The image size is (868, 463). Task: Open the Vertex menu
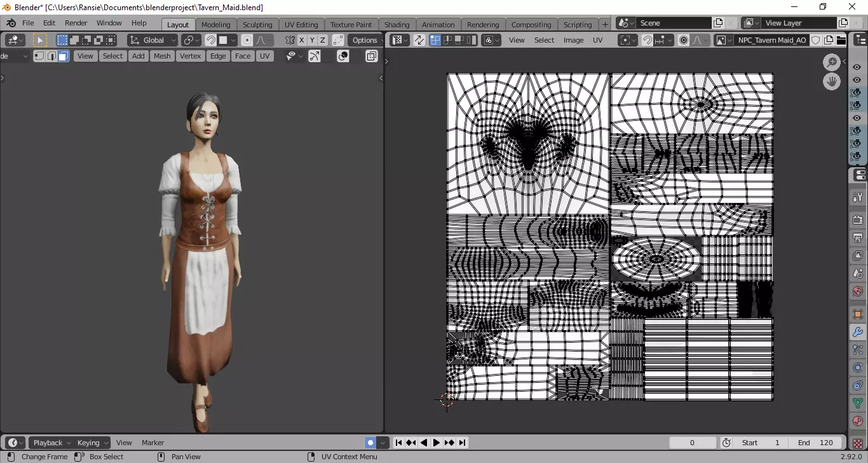tap(190, 56)
